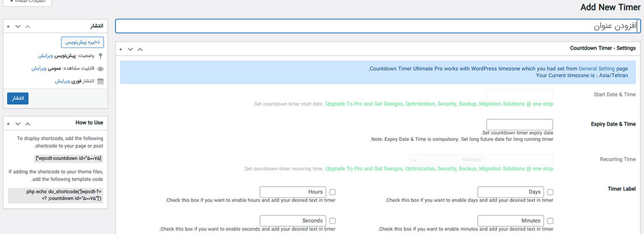Click the status pin icon in publish box

tap(100, 56)
